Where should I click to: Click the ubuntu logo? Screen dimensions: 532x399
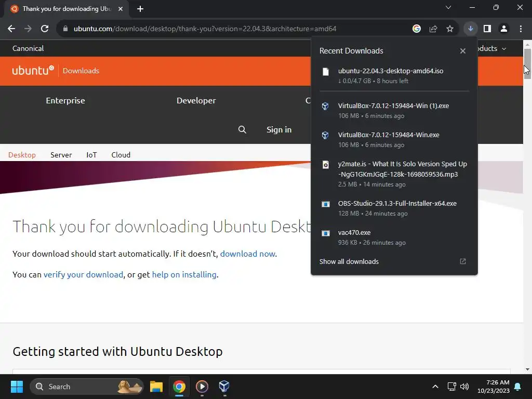click(x=33, y=70)
